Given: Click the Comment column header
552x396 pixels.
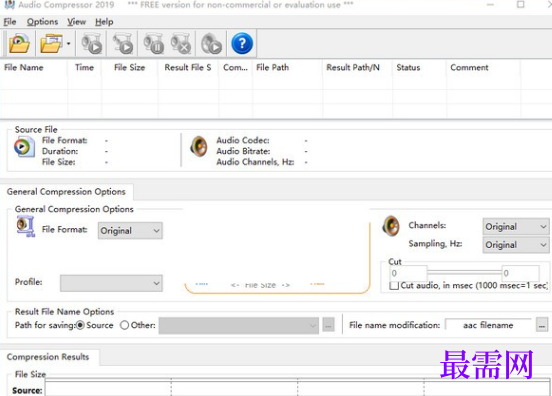Looking at the screenshot, I should 483,68.
